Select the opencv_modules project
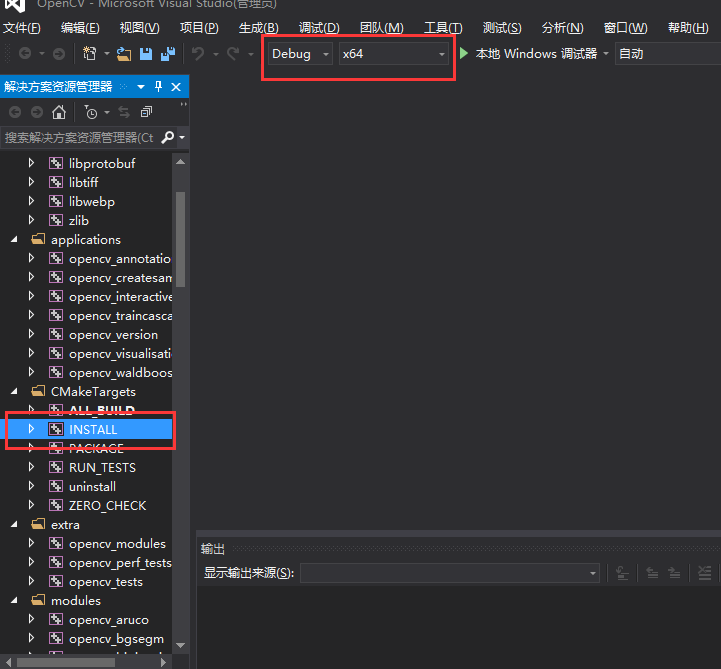 [117, 544]
